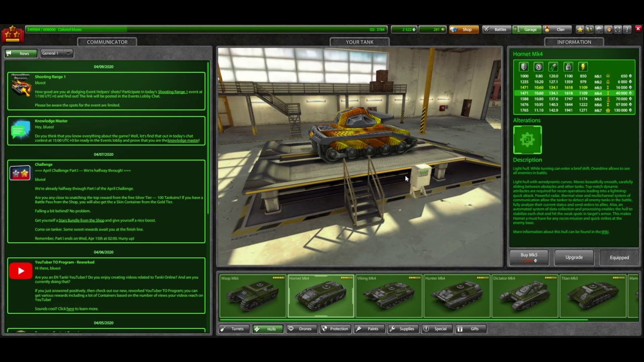Click the Challenge news stars icon
Screen dimensions: 644x362
[21, 173]
